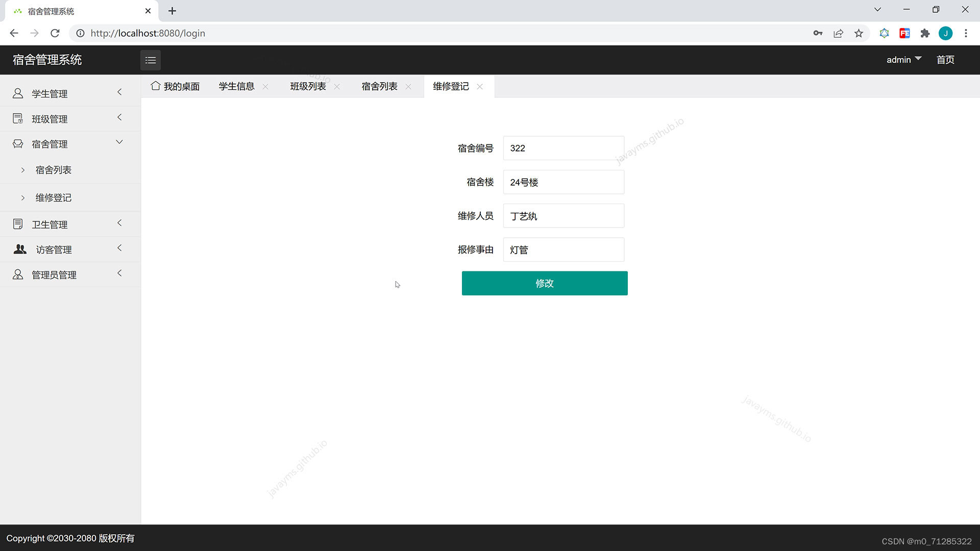980x551 pixels.
Task: Expand the 管理员管理 menu chevron
Action: click(119, 273)
